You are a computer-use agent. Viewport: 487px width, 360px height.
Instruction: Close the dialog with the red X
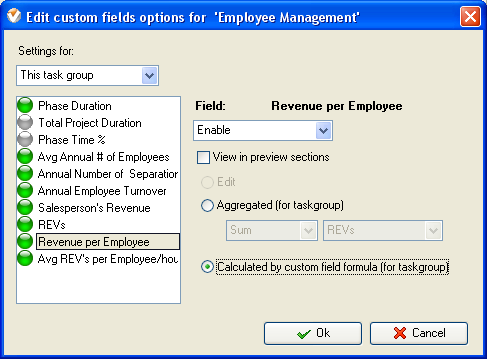(x=470, y=16)
